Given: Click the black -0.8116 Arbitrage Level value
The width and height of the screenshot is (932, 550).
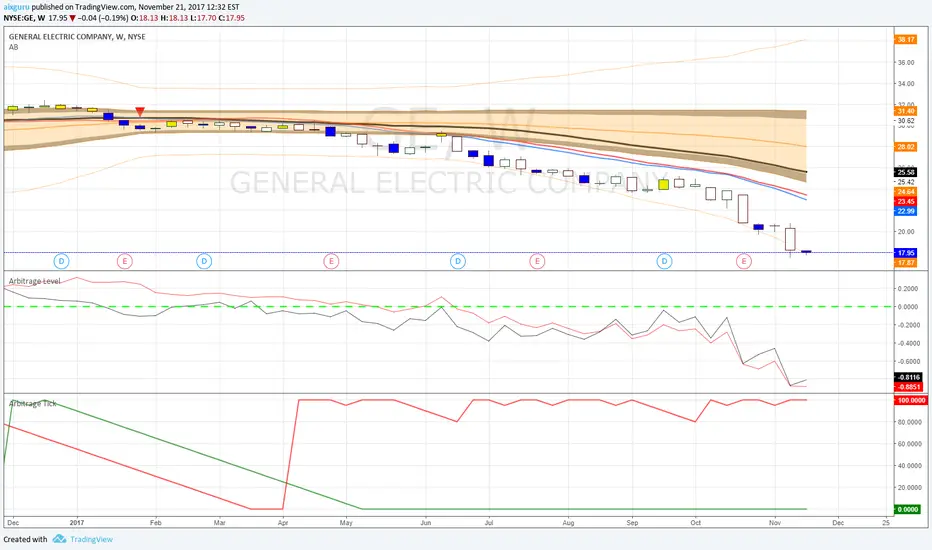Looking at the screenshot, I should click(909, 377).
